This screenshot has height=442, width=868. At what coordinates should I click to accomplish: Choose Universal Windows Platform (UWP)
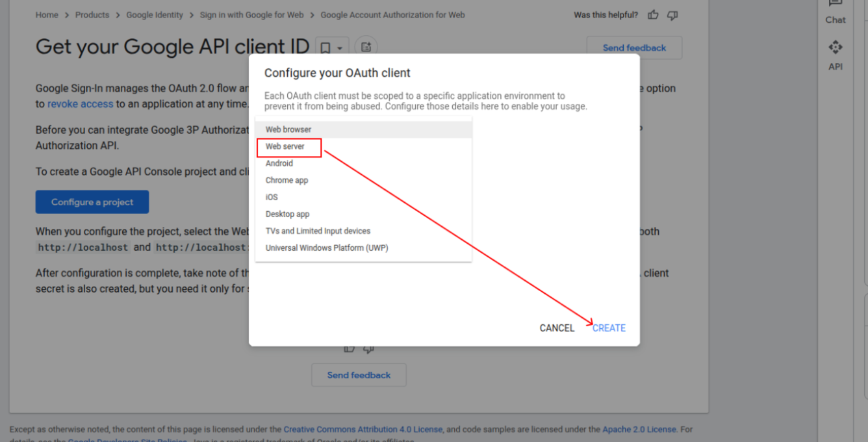(x=363, y=248)
